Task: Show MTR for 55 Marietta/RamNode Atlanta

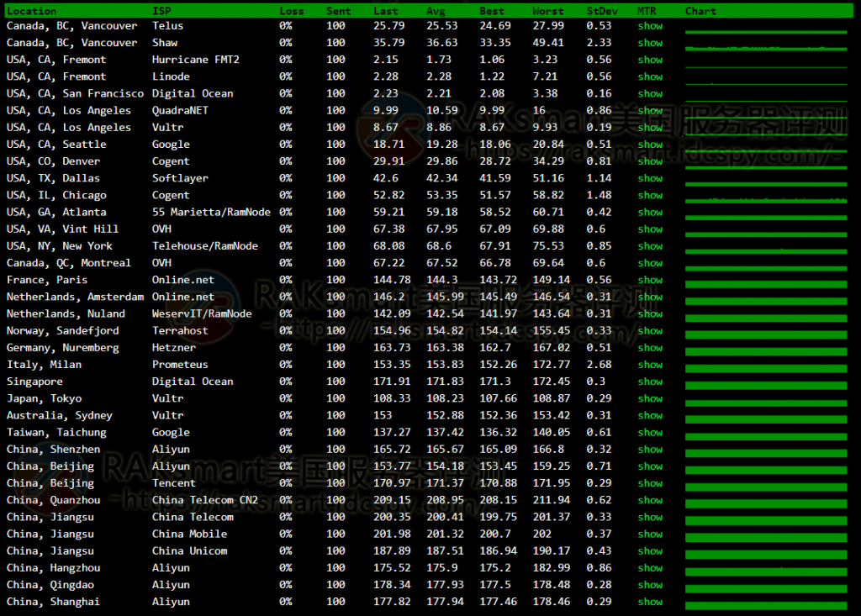Action: [650, 213]
